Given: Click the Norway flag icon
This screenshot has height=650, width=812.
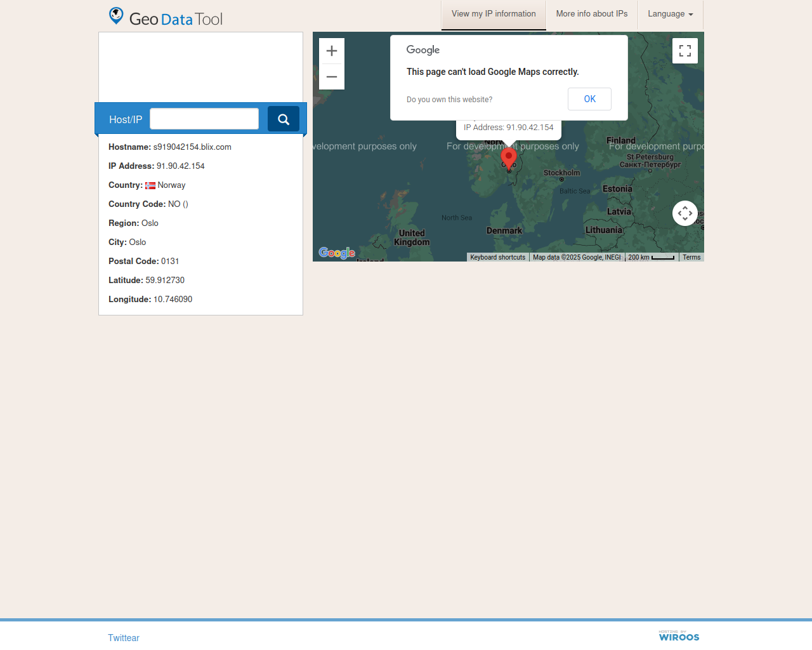Looking at the screenshot, I should 150,185.
